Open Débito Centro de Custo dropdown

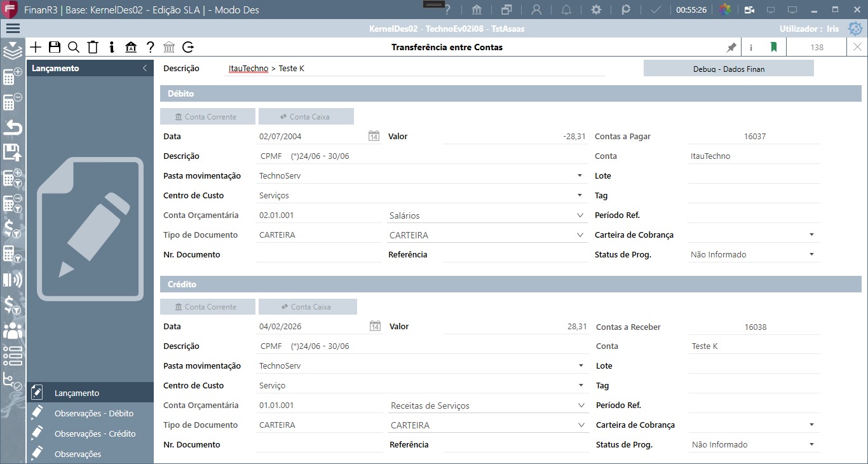coord(580,195)
